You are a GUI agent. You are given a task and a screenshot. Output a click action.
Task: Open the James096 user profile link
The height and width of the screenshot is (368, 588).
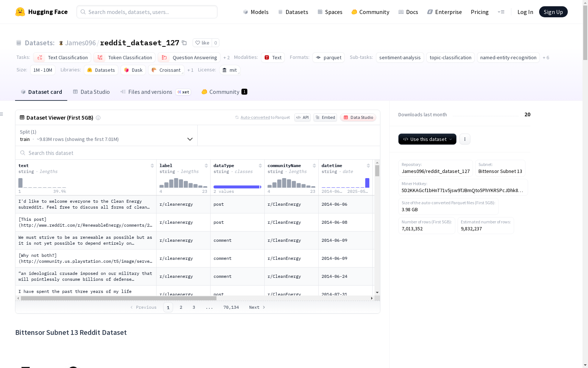[80, 43]
